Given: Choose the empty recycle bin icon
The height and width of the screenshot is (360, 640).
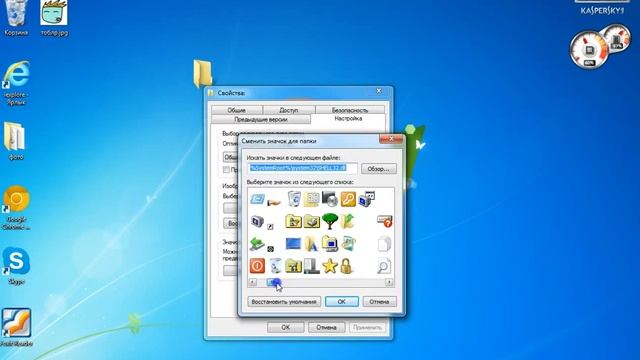Looking at the screenshot, I should pyautogui.click(x=294, y=199).
